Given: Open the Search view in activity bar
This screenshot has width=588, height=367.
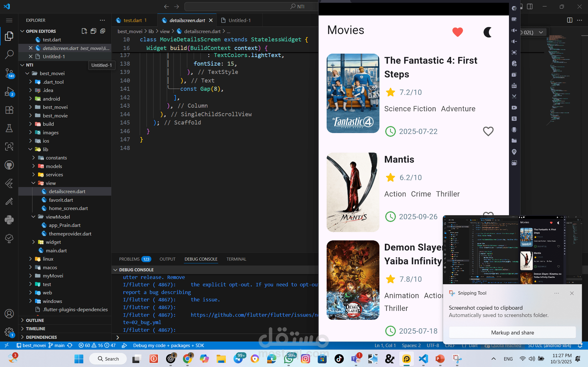Looking at the screenshot, I should [9, 54].
